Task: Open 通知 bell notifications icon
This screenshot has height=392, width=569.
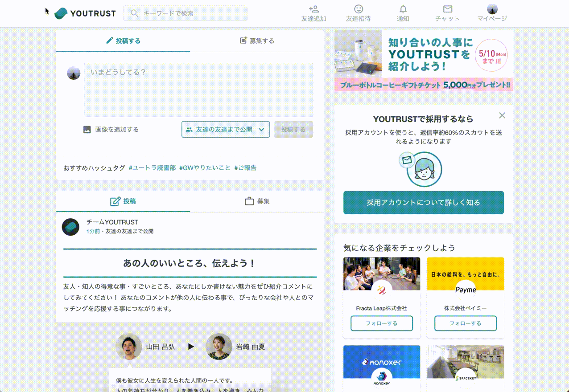Action: coord(403,9)
